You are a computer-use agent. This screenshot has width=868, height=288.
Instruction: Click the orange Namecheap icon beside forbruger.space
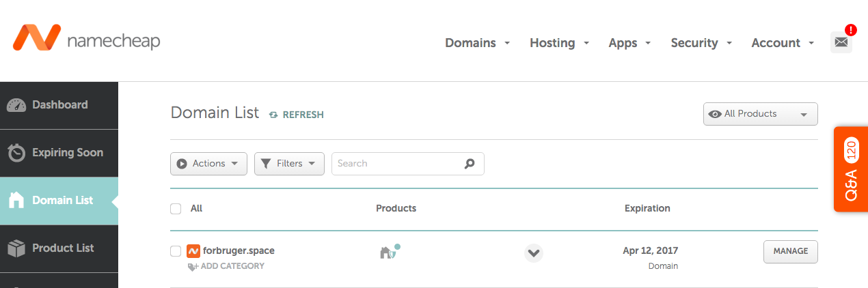point(193,250)
